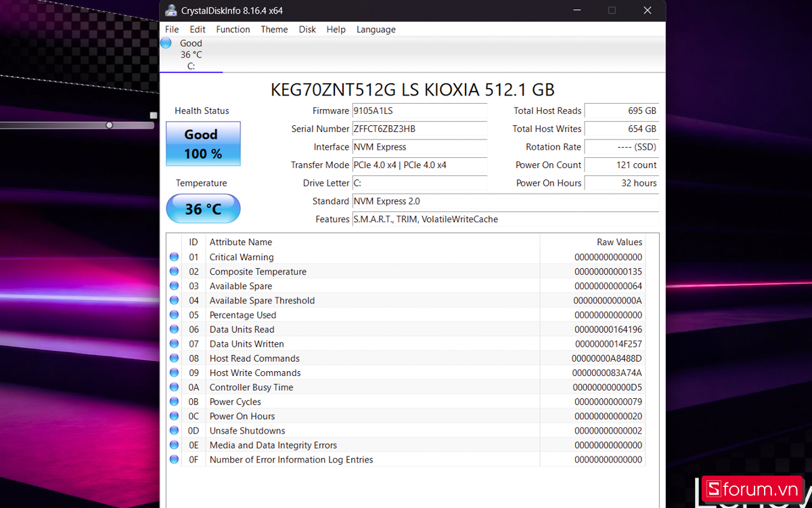
Task: Click the Drive Letter field
Action: pos(420,183)
